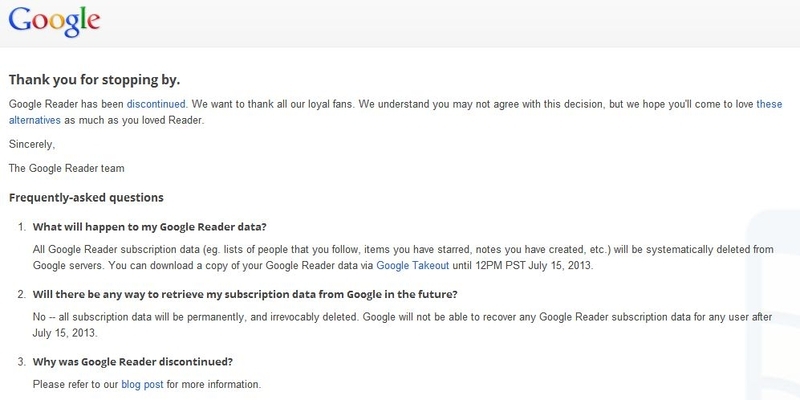
Task: Click list number 2 marker
Action: 21,294
